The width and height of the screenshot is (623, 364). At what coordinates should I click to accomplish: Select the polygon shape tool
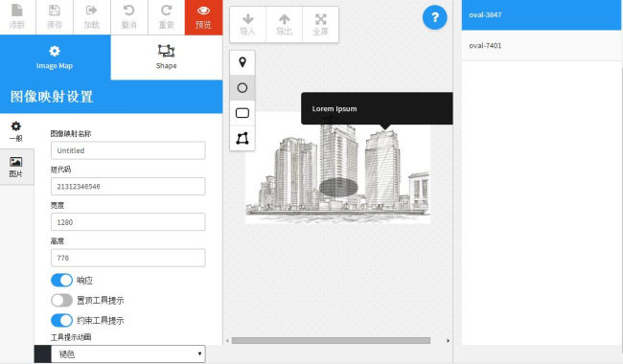(x=242, y=138)
